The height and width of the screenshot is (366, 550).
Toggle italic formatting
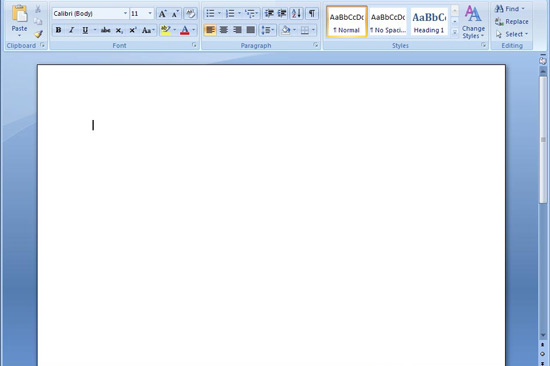(x=72, y=31)
